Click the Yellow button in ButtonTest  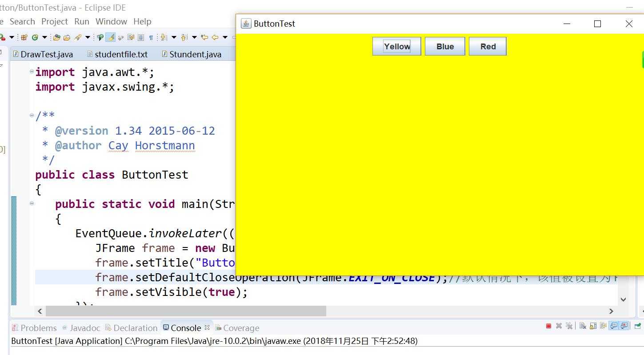click(x=397, y=46)
